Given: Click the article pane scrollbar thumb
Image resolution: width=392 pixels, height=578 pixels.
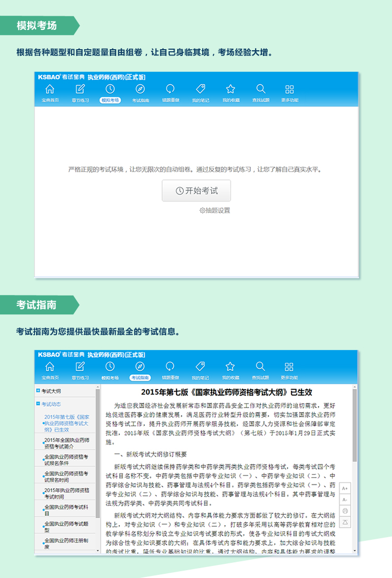Looking at the screenshot, I should [x=354, y=425].
